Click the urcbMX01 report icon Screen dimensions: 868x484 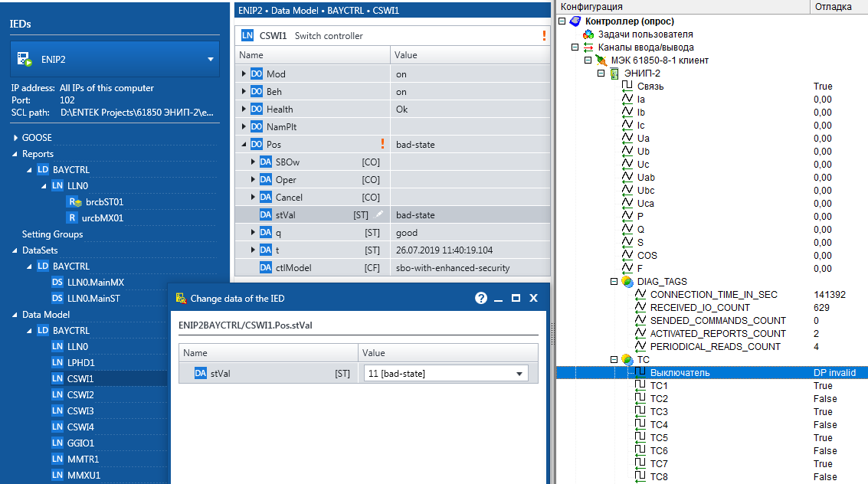(x=74, y=218)
